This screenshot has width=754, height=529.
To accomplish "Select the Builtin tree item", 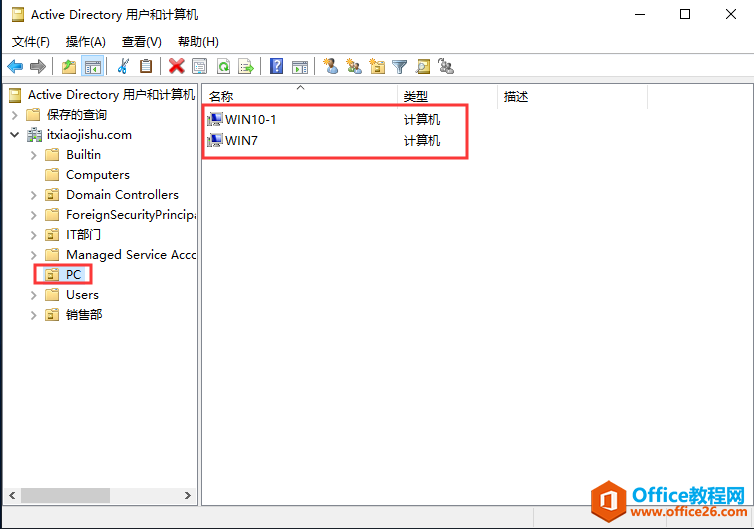I will point(83,155).
